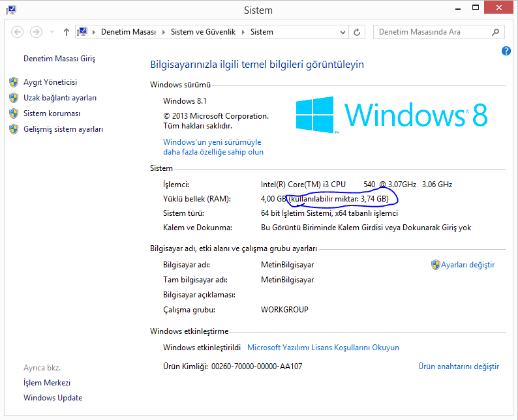This screenshot has height=420, width=518.
Task: Click the shield icon next to Ayarları değiştir
Action: [435, 265]
